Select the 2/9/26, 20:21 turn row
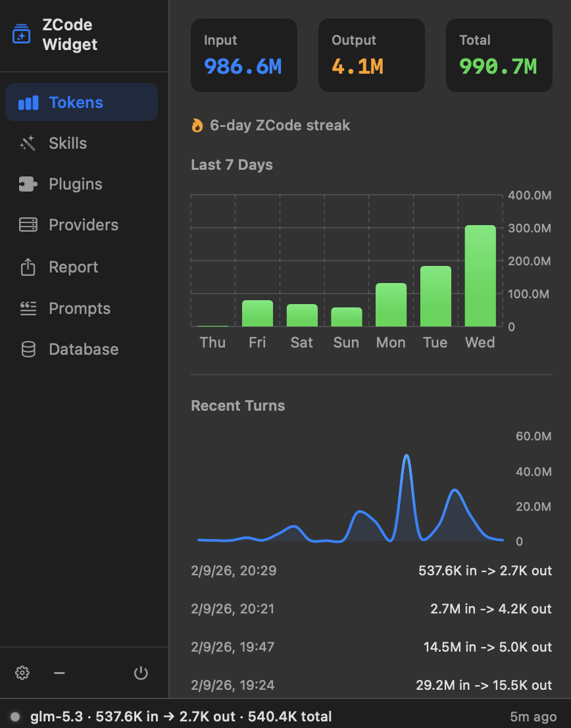Image resolution: width=571 pixels, height=728 pixels. [x=372, y=609]
